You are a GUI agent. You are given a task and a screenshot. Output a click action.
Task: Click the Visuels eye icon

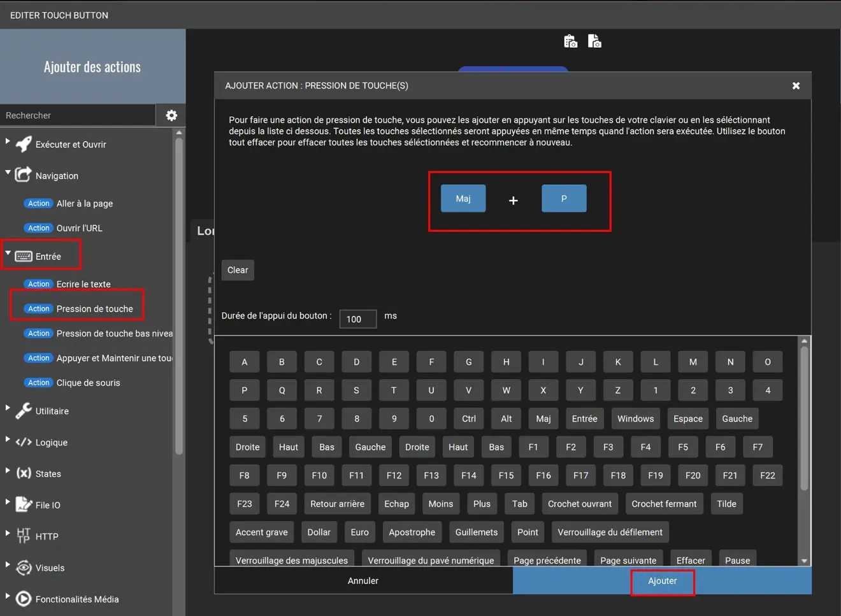24,568
